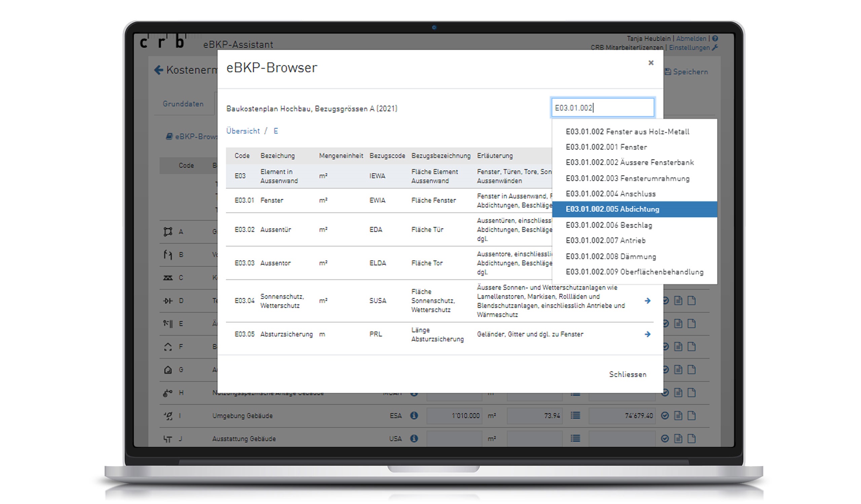The width and height of the screenshot is (861, 504).
Task: Click the Abmelden link
Action: [x=691, y=39]
